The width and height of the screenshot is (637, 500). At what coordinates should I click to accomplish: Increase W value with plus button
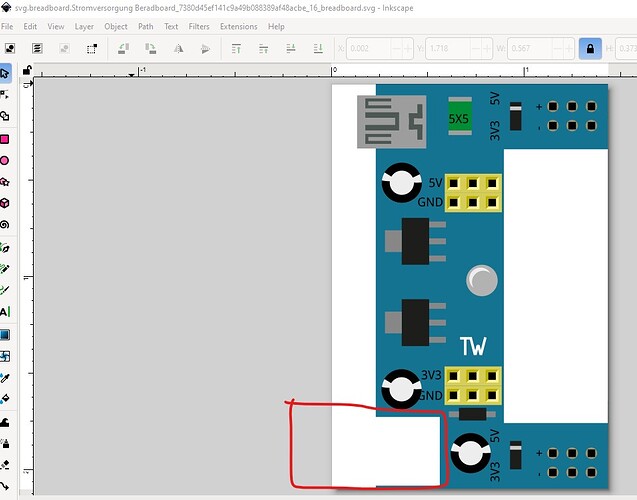pyautogui.click(x=568, y=48)
